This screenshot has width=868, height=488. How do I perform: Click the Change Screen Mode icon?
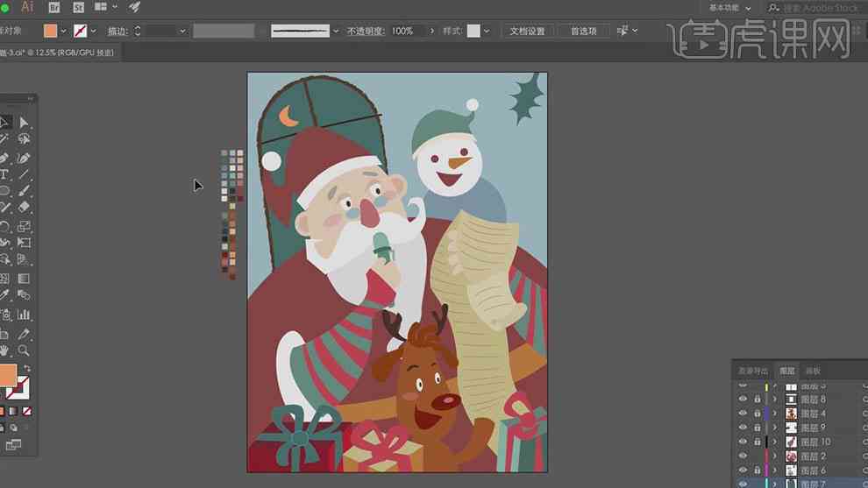pyautogui.click(x=13, y=445)
